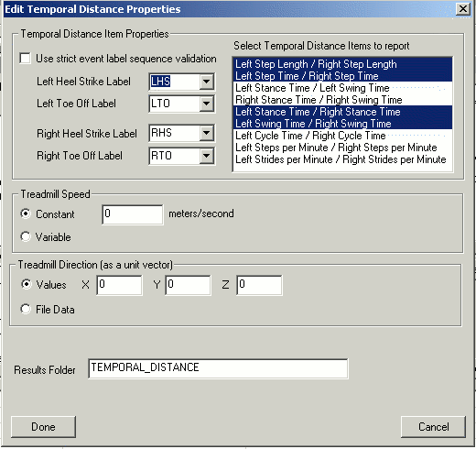Click the X direction value field
The height and width of the screenshot is (449, 476).
pos(119,285)
